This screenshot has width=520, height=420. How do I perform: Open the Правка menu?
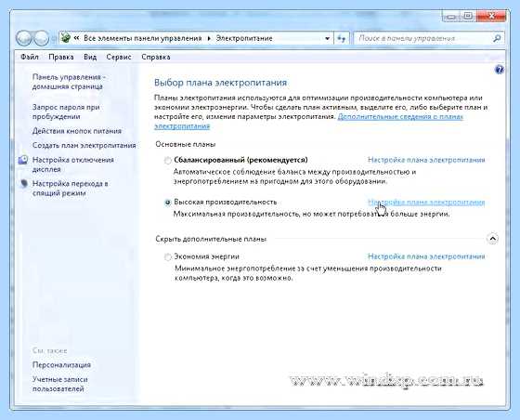coord(61,57)
